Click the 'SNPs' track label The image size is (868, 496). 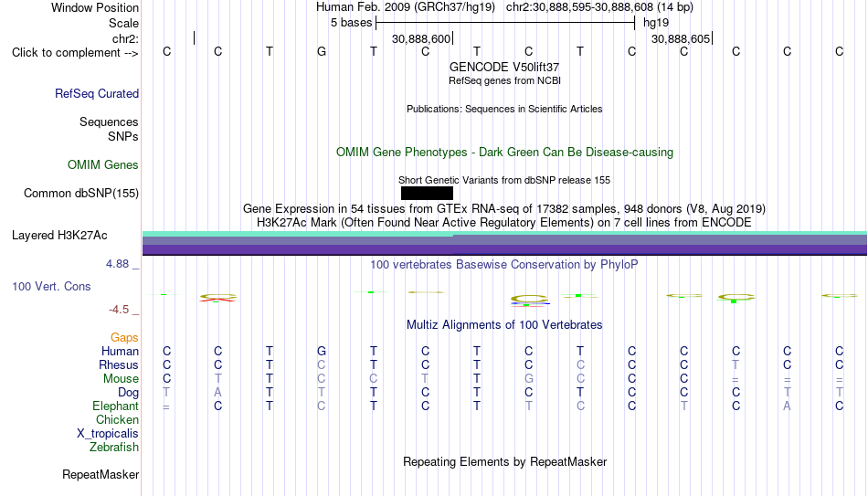(123, 136)
